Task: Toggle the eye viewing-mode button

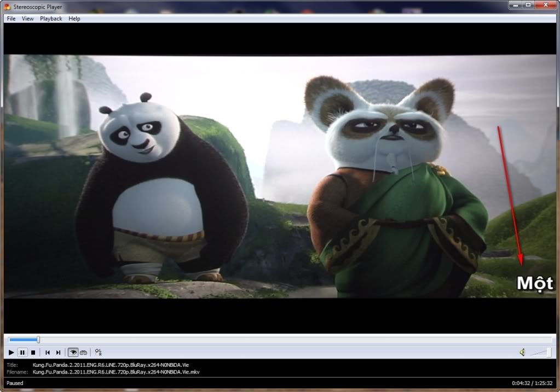Action: coord(73,353)
